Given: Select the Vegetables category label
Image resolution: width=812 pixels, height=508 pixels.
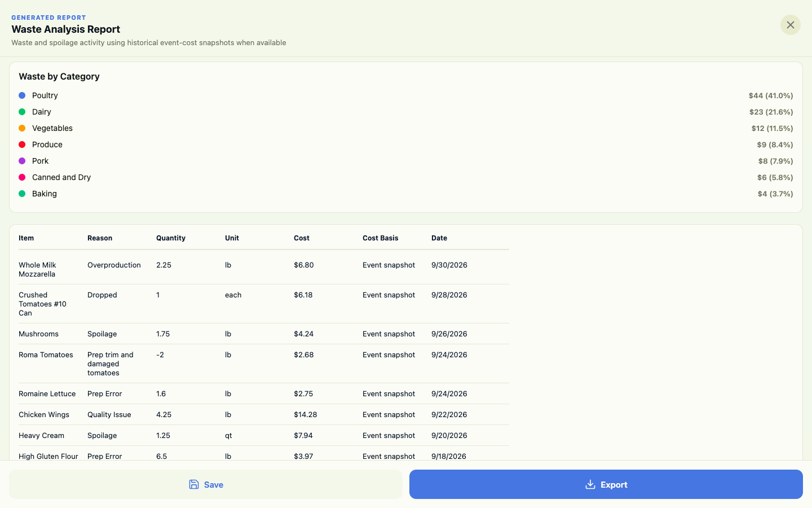Looking at the screenshot, I should point(52,128).
